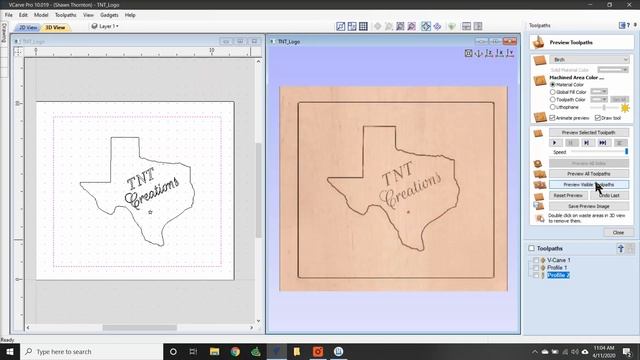This screenshot has height=360, width=640.
Task: Select Profile 2 toolpath in list
Action: (x=558, y=276)
